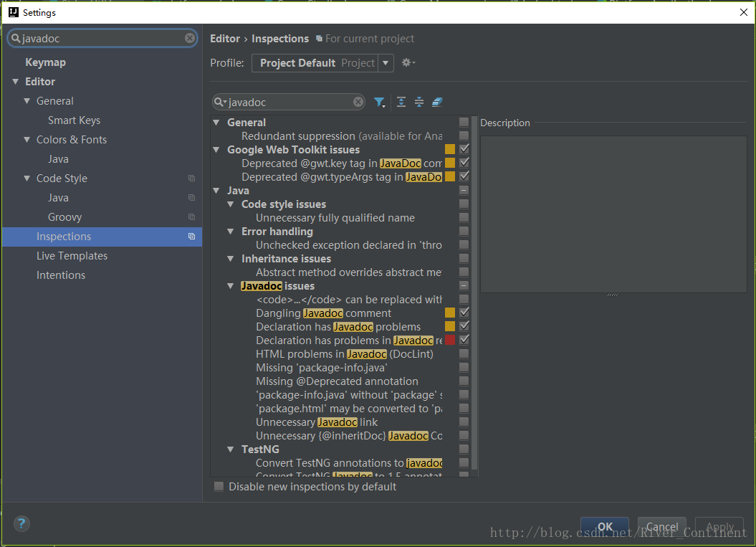Select Smart Keys settings

(74, 120)
